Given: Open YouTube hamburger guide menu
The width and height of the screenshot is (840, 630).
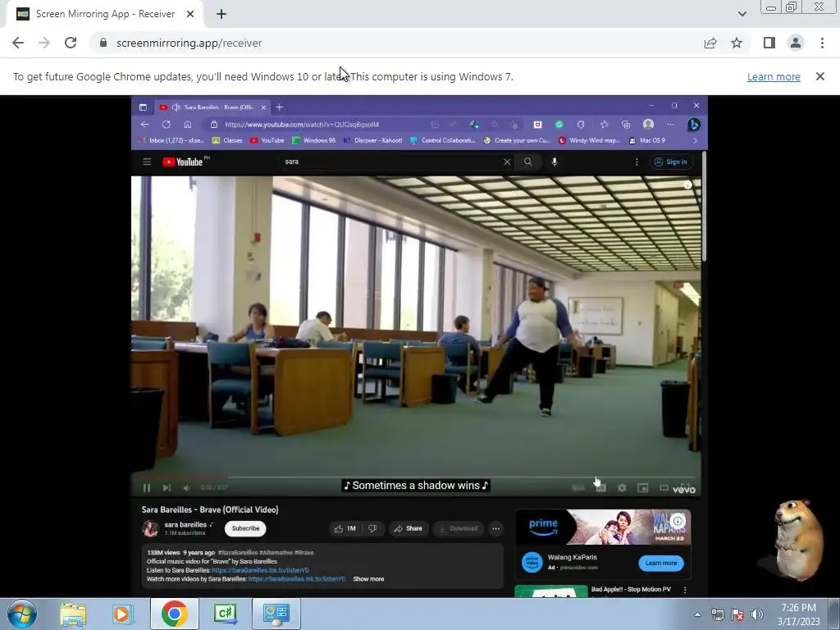Looking at the screenshot, I should tap(147, 162).
